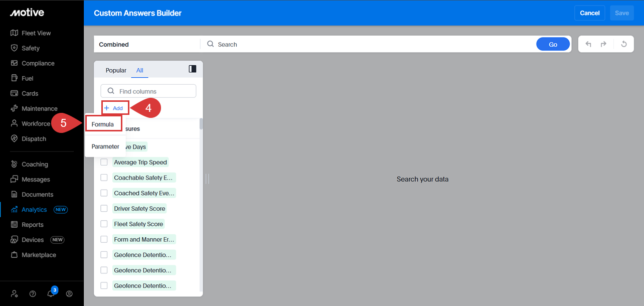The height and width of the screenshot is (306, 644).
Task: Check the Coached Safety Eve... checkbox
Action: tap(104, 193)
